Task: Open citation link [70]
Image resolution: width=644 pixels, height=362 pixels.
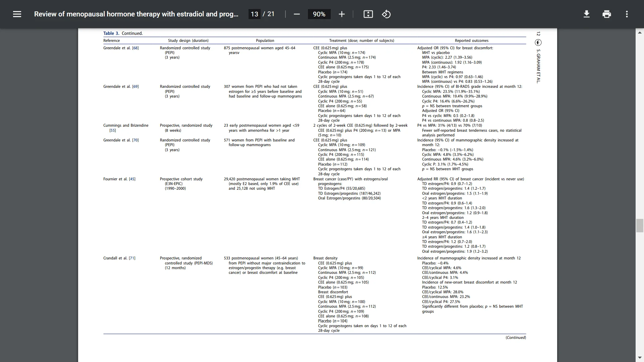Action: tap(135, 140)
